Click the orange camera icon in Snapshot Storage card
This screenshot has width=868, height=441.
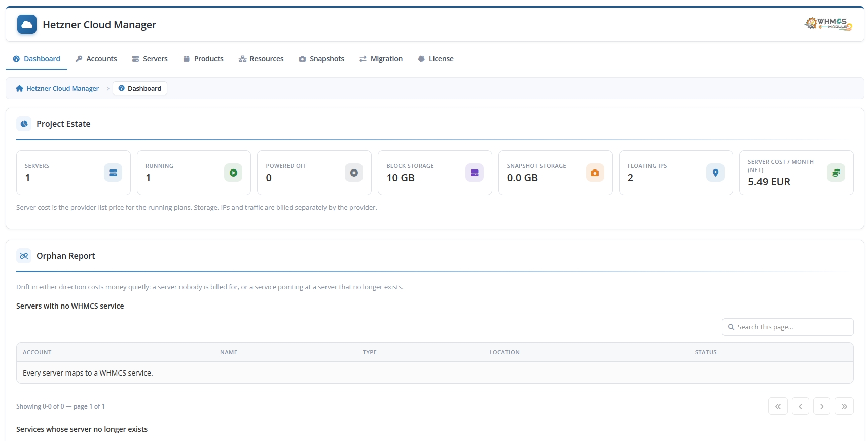click(595, 173)
